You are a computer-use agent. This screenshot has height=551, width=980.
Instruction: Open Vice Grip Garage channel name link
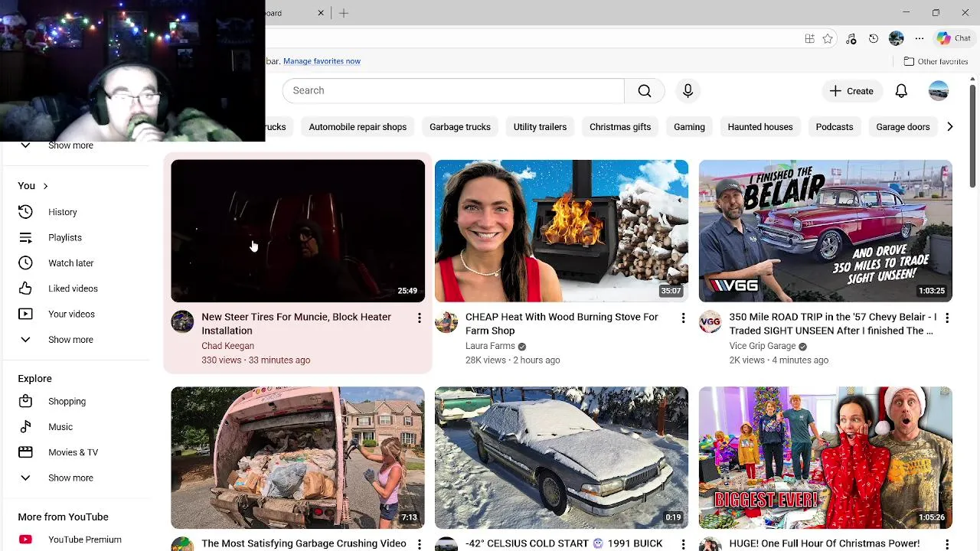tap(763, 346)
